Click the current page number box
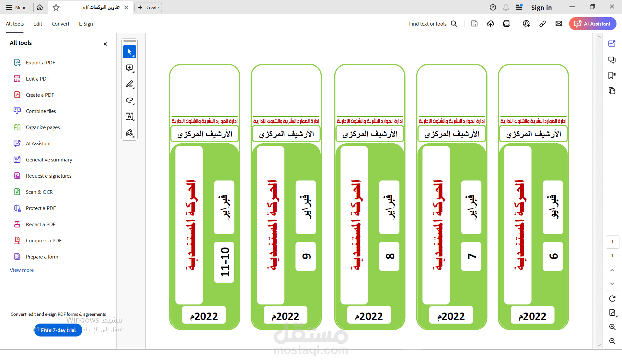 [x=612, y=242]
